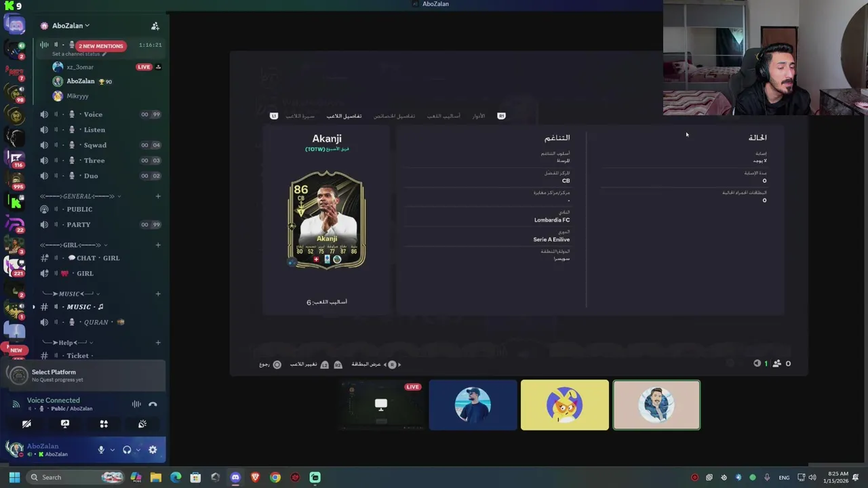868x488 pixels.
Task: Turn on camera in the voice panel
Action: pyautogui.click(x=26, y=424)
